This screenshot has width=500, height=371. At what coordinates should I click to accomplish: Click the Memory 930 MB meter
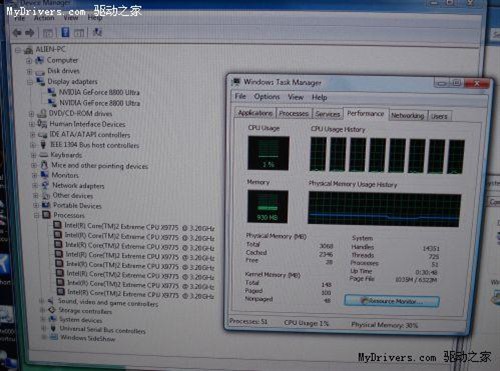[x=267, y=207]
